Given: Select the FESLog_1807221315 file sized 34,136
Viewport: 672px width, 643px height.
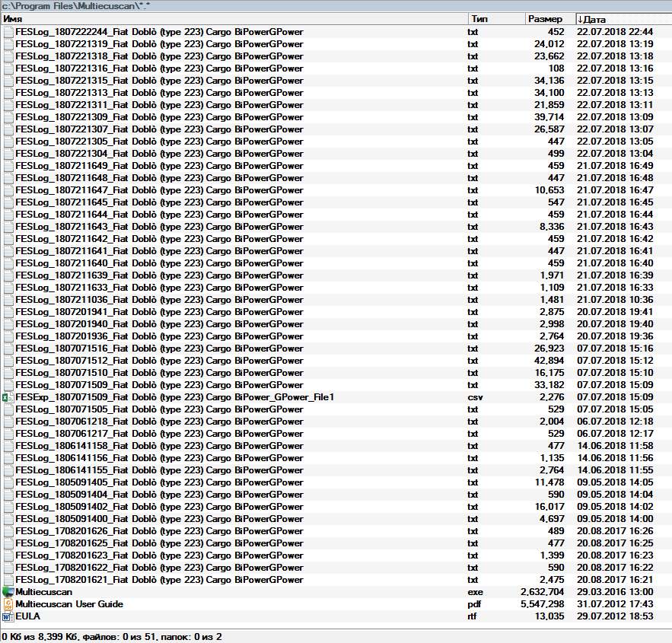Looking at the screenshot, I should pyautogui.click(x=159, y=81).
